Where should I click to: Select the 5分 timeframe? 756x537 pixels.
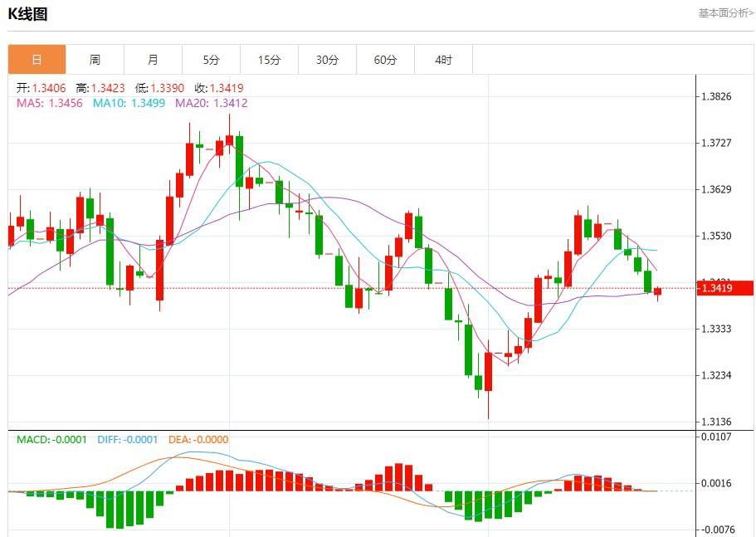click(212, 59)
